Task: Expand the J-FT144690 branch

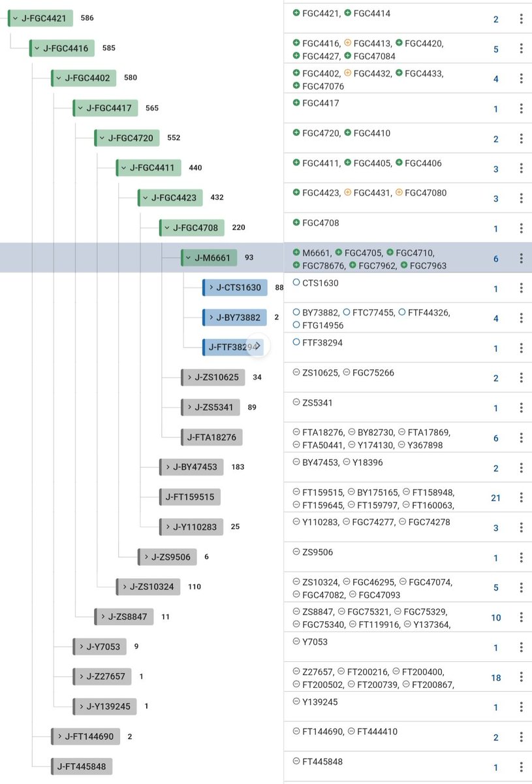Action: click(x=59, y=736)
